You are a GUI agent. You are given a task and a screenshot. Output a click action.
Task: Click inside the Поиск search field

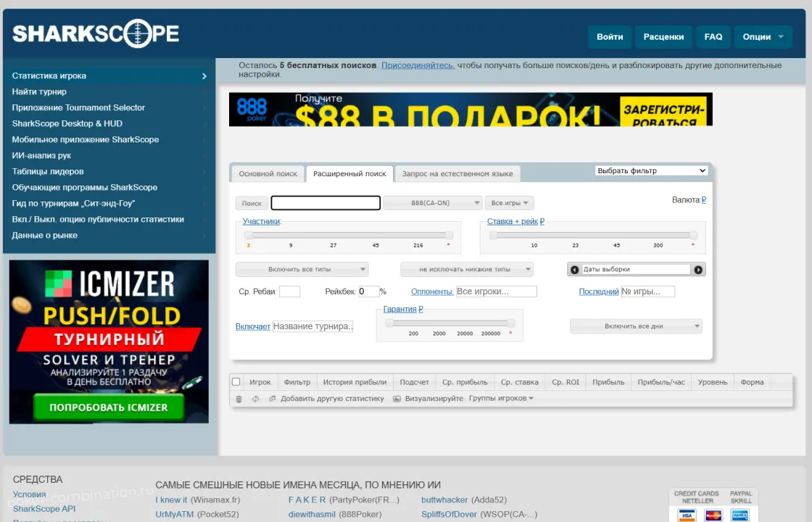click(x=325, y=202)
